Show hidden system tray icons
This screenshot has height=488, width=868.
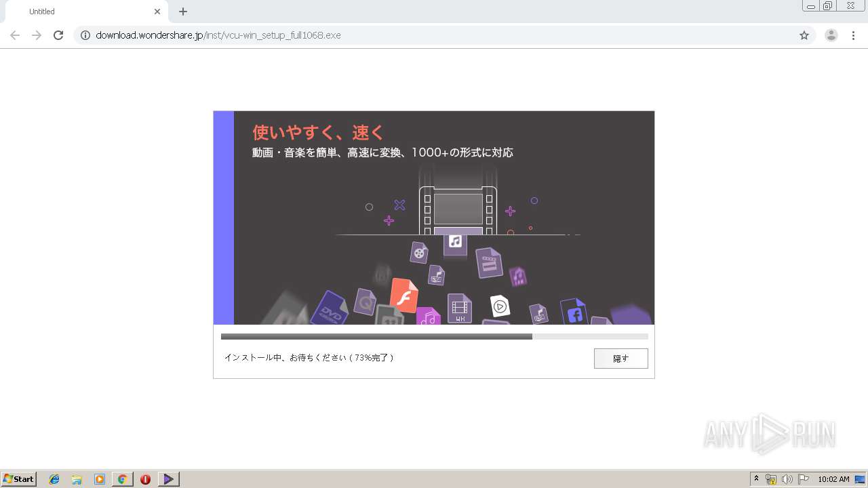tap(757, 479)
